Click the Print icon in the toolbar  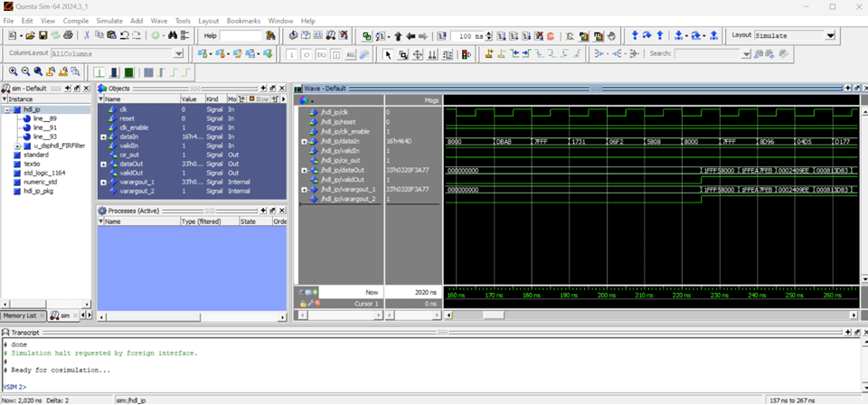pyautogui.click(x=68, y=36)
